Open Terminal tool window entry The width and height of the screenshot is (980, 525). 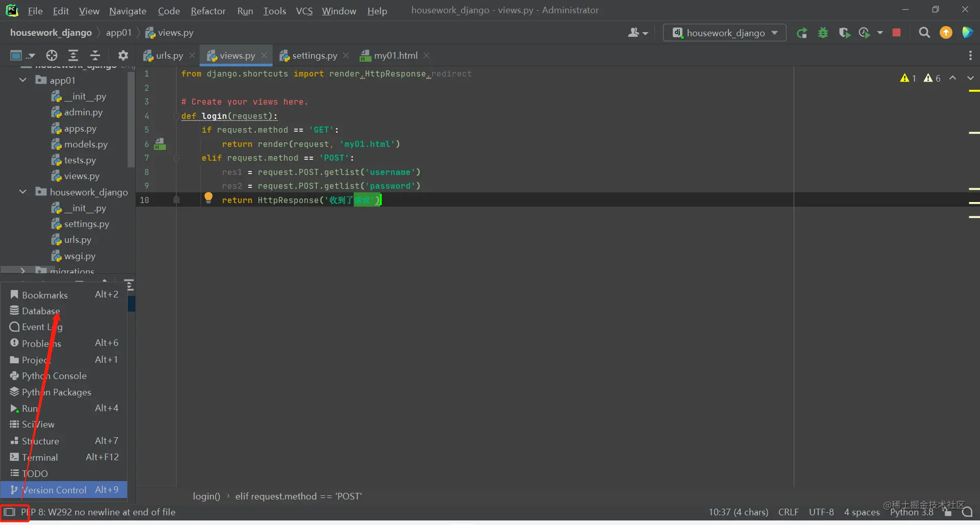click(64, 457)
